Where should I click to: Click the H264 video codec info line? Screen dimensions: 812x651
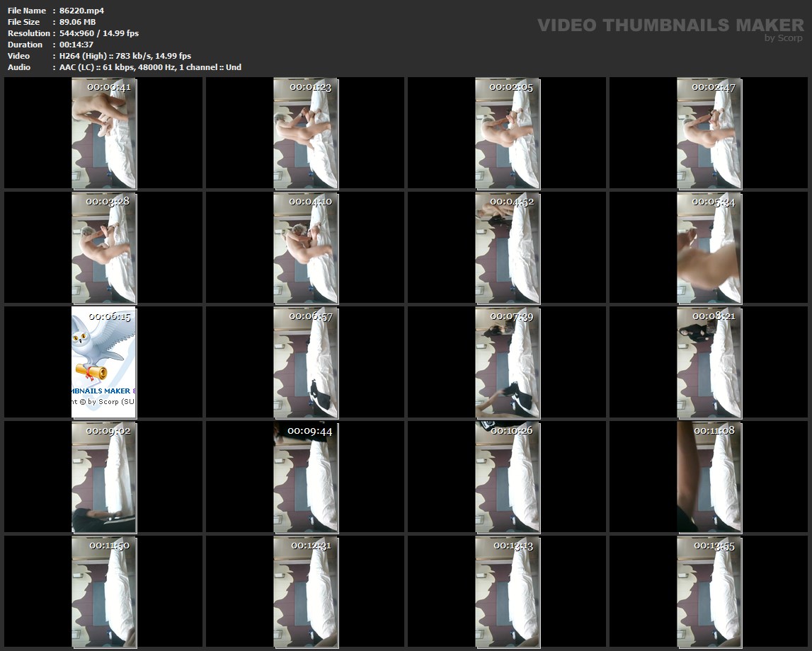click(x=125, y=56)
